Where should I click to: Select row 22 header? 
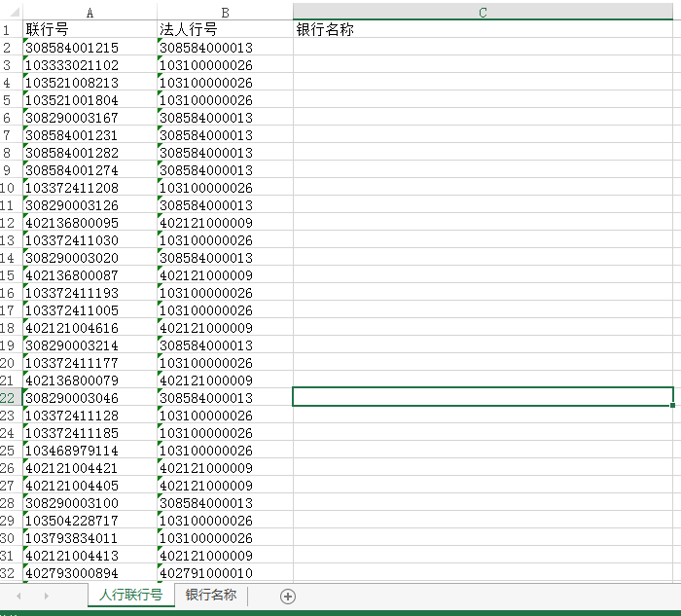click(11, 398)
